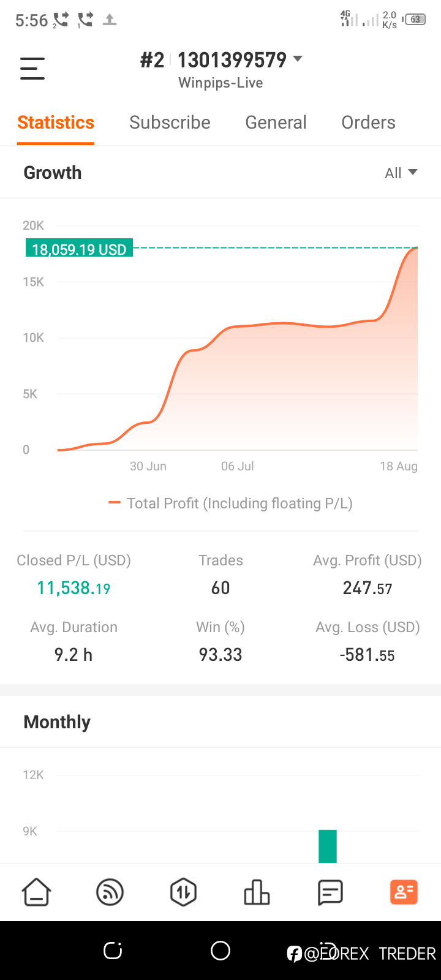
Task: Open the Growth 'All' period dropdown
Action: click(x=401, y=173)
